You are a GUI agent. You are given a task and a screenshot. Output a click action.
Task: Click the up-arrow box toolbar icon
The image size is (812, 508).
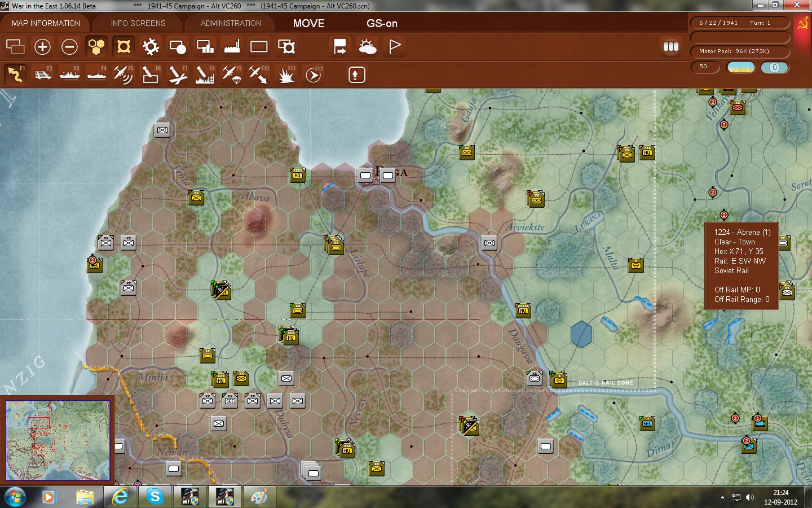[x=356, y=75]
